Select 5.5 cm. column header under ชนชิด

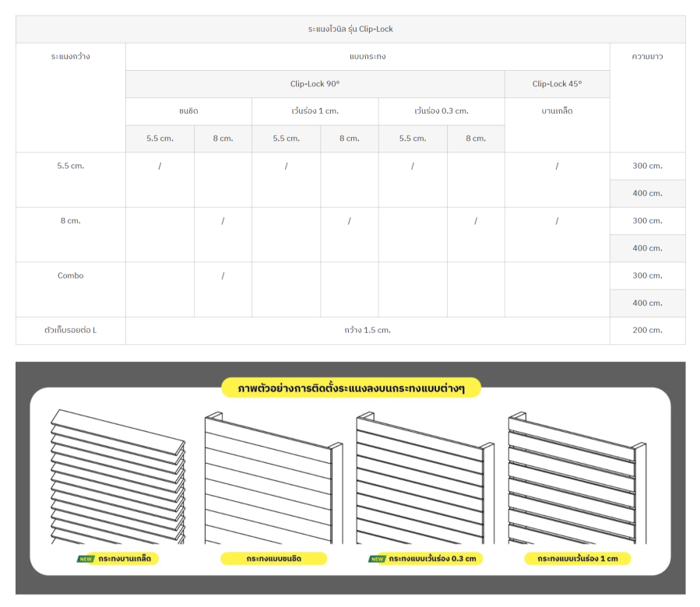tap(160, 139)
